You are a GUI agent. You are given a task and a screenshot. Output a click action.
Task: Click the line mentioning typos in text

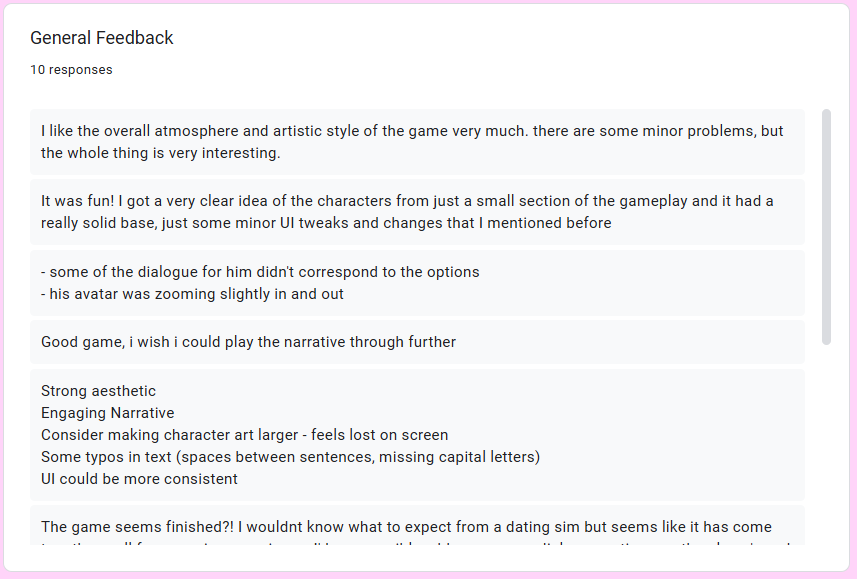click(x=290, y=457)
